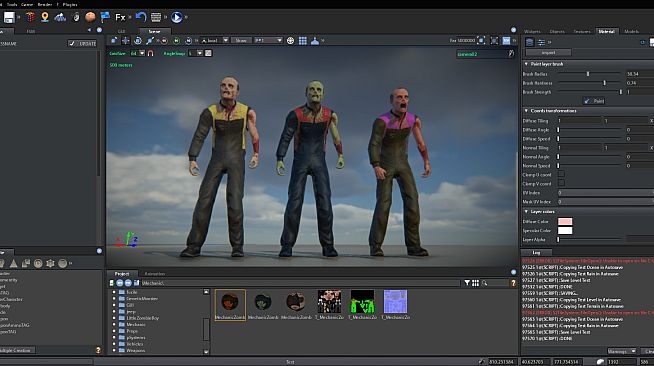This screenshot has height=366, width=654.
Task: Open the Render menu
Action: click(x=45, y=4)
